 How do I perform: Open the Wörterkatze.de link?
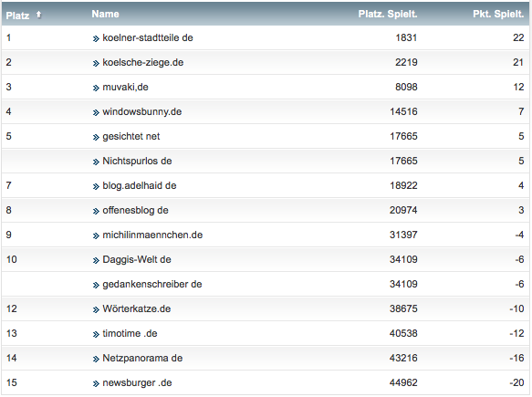[x=136, y=308]
